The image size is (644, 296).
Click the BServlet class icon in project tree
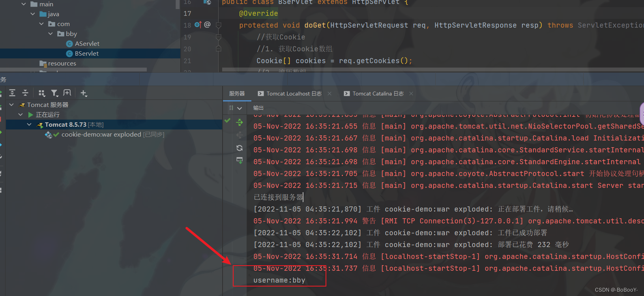[x=69, y=54]
